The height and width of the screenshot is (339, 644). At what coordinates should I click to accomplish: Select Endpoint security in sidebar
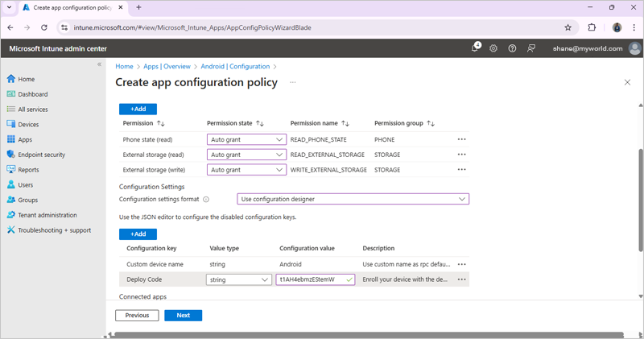(41, 155)
